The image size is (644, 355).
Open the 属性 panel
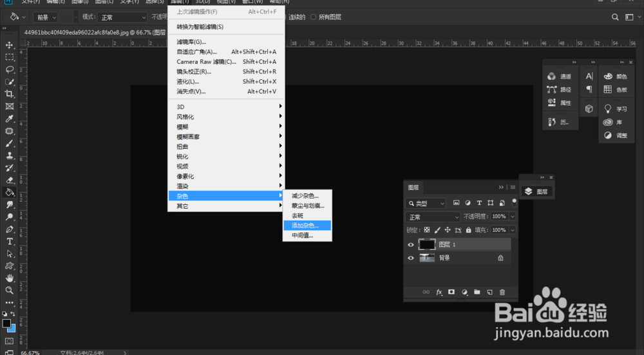[x=560, y=102]
